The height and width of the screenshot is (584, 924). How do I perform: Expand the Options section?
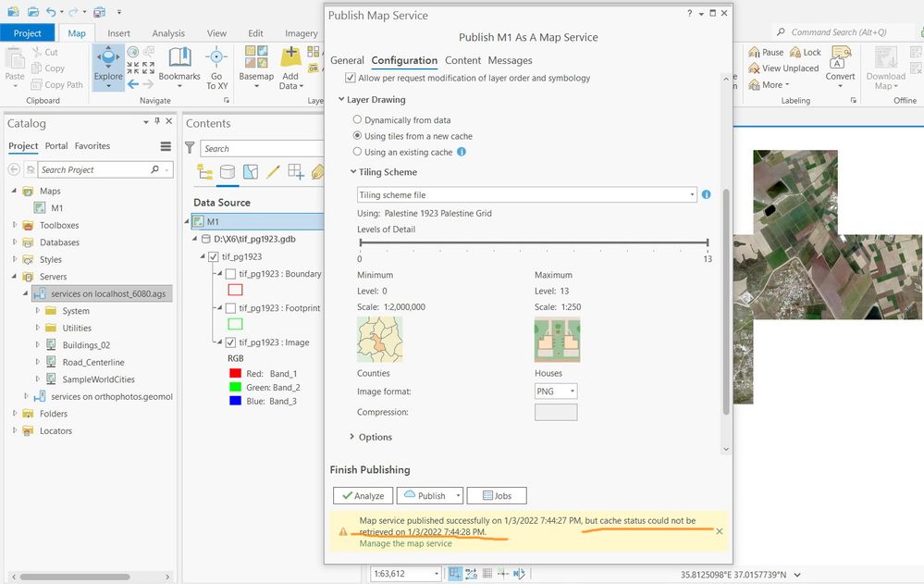pyautogui.click(x=351, y=437)
